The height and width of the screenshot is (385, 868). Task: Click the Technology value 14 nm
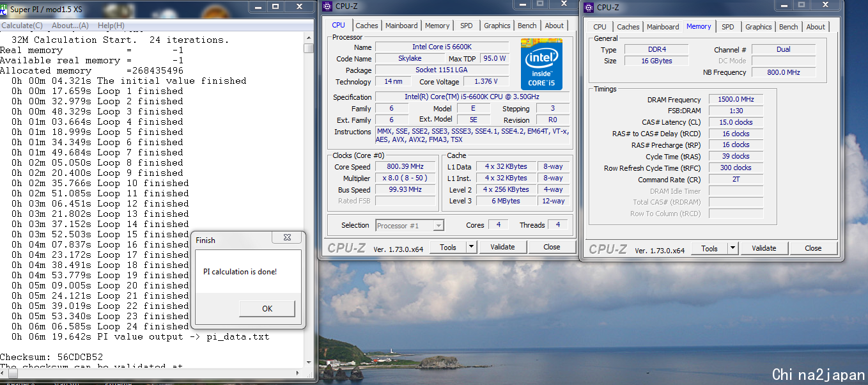[x=393, y=81]
